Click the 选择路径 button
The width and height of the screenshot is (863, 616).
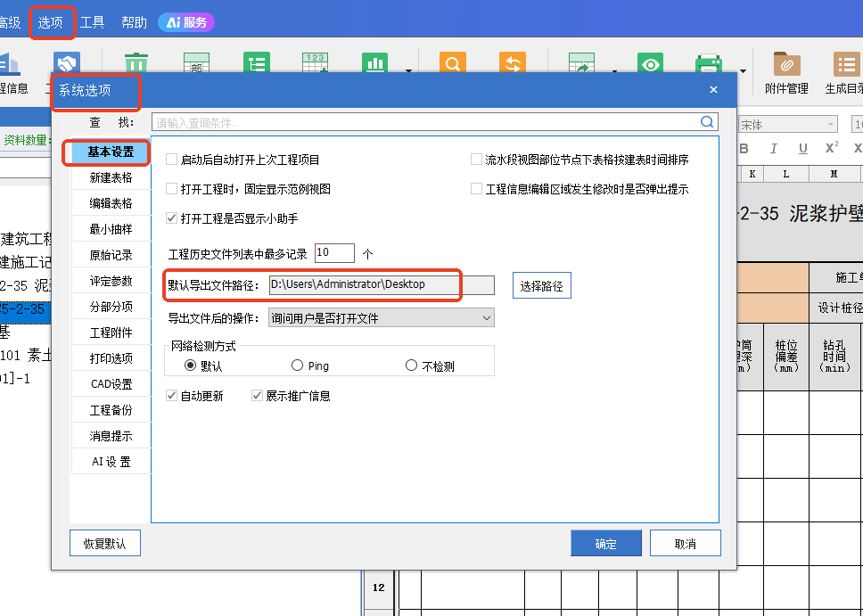[x=541, y=285]
